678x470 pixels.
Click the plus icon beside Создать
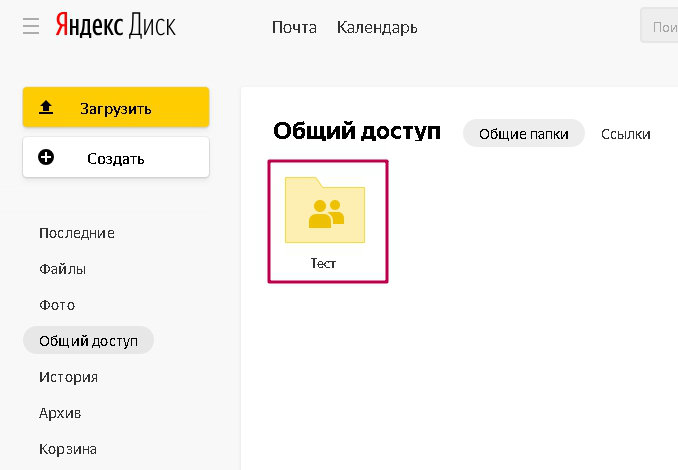point(45,158)
